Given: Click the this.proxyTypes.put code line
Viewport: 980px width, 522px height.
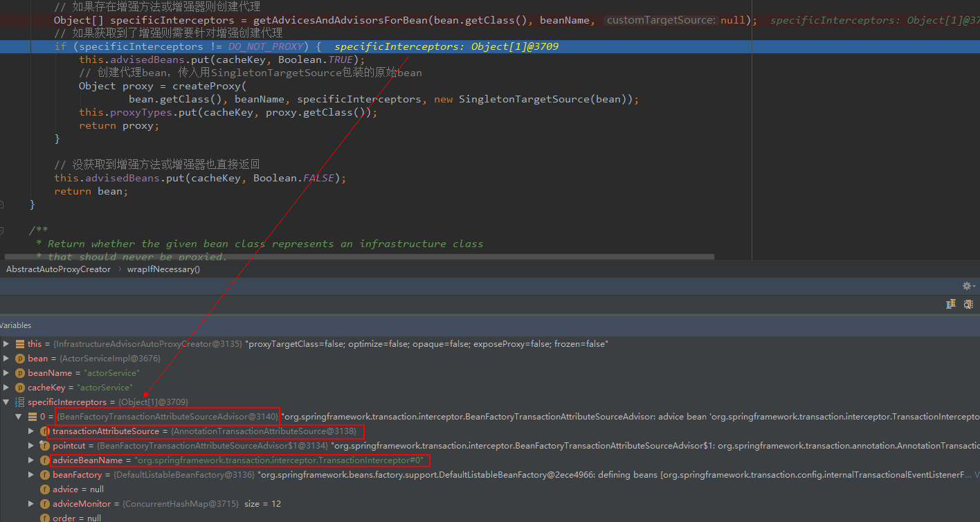Looking at the screenshot, I should 228,112.
